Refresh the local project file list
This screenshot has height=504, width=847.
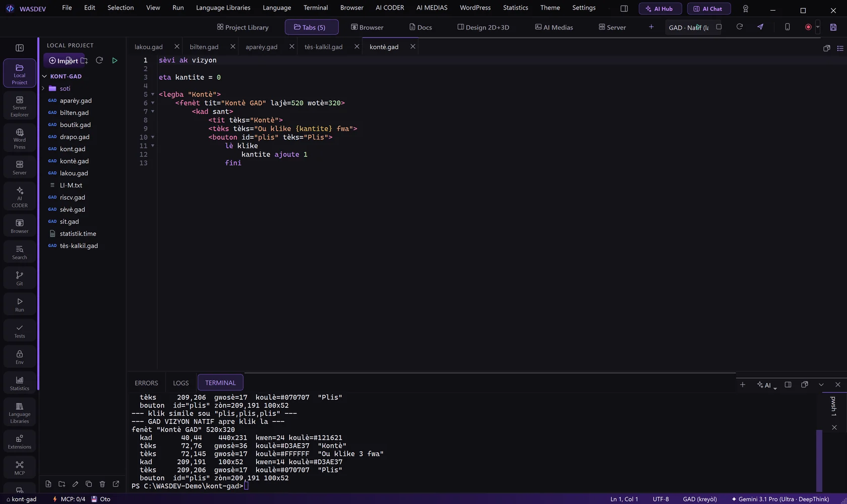pos(99,60)
